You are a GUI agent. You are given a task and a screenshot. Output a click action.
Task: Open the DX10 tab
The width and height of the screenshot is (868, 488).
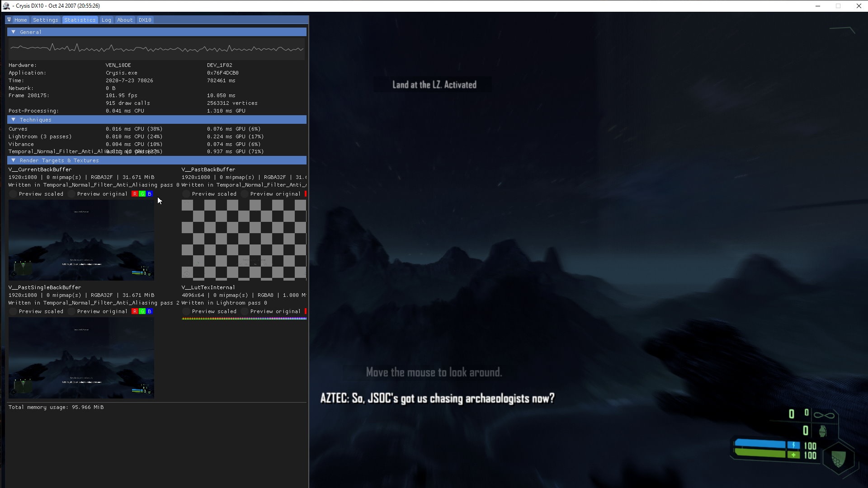coord(145,20)
